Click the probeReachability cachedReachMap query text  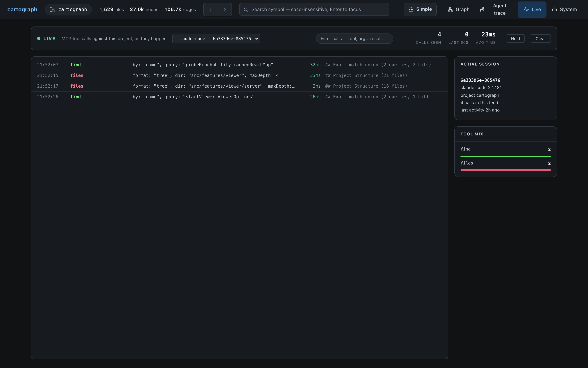tap(228, 65)
